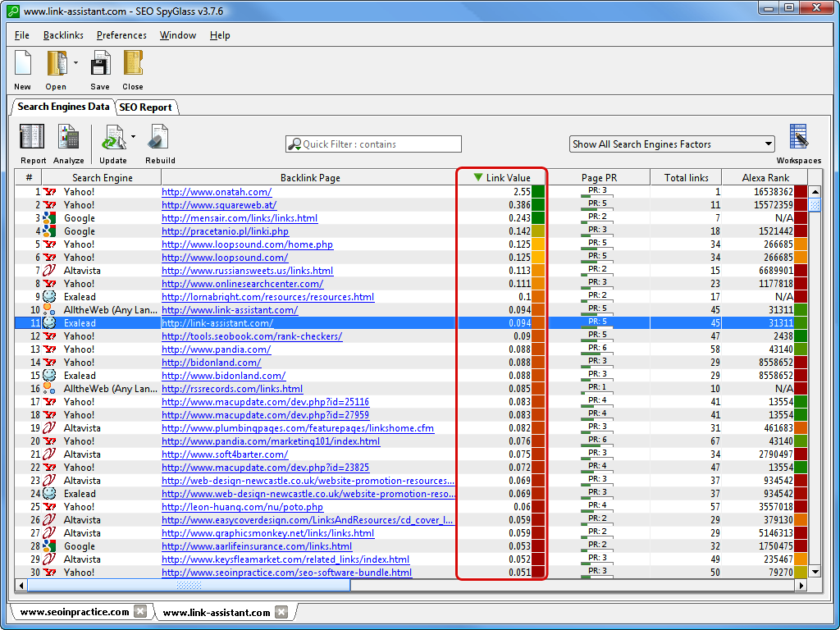Open the Backlinks menu
Viewport: 840px width, 630px height.
63,35
